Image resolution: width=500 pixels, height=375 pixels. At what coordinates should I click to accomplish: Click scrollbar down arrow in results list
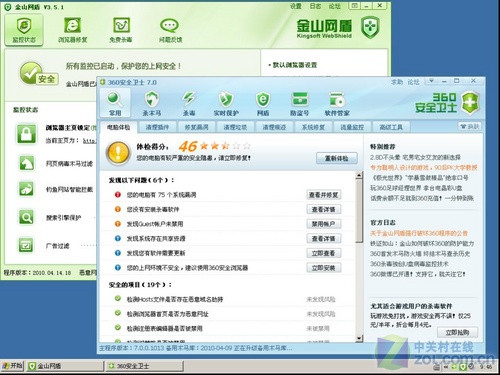(359, 338)
